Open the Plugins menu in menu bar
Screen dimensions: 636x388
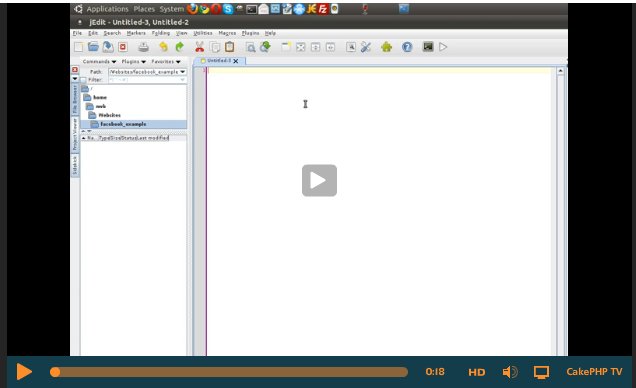pyautogui.click(x=250, y=33)
